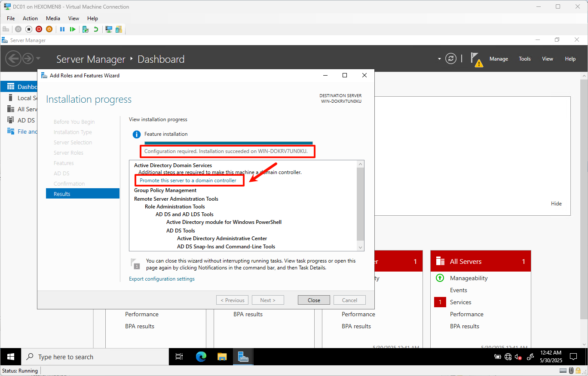Click the results list scrollbar thumb
Screen dimensions: 588x376
(x=361, y=204)
